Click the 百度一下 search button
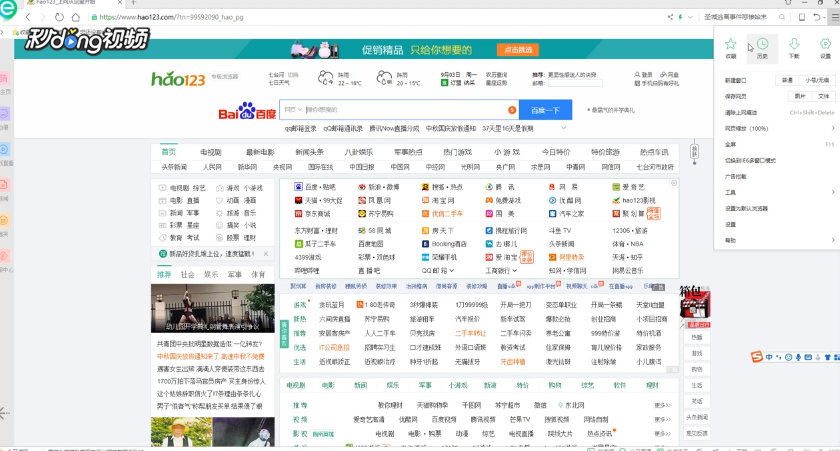Image resolution: width=840 pixels, height=451 pixels. [545, 110]
